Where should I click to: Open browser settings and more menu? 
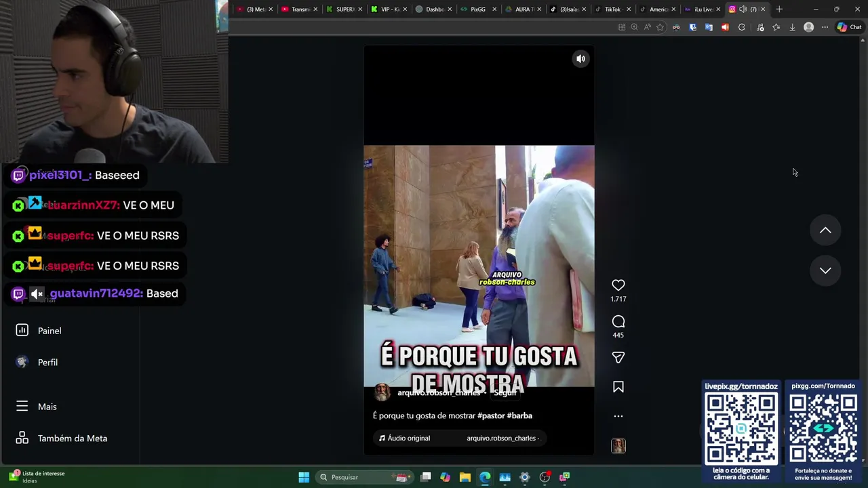(825, 27)
